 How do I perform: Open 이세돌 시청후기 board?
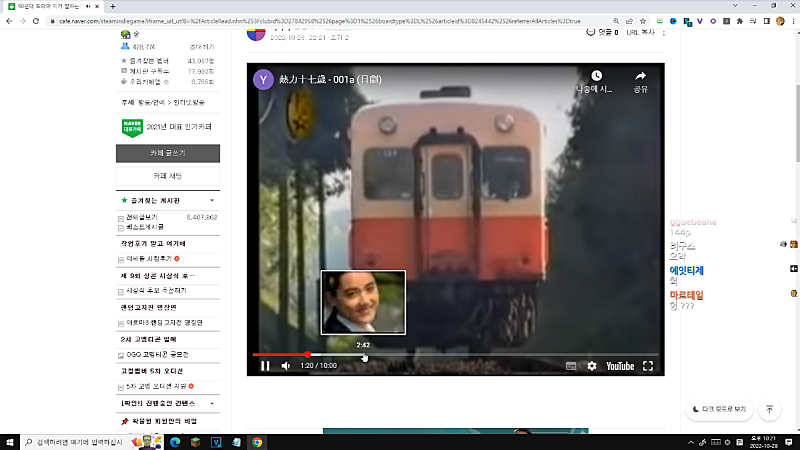click(x=149, y=259)
